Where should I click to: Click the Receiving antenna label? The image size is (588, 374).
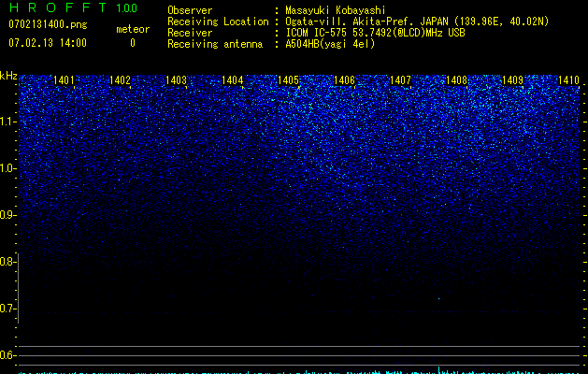tap(215, 44)
